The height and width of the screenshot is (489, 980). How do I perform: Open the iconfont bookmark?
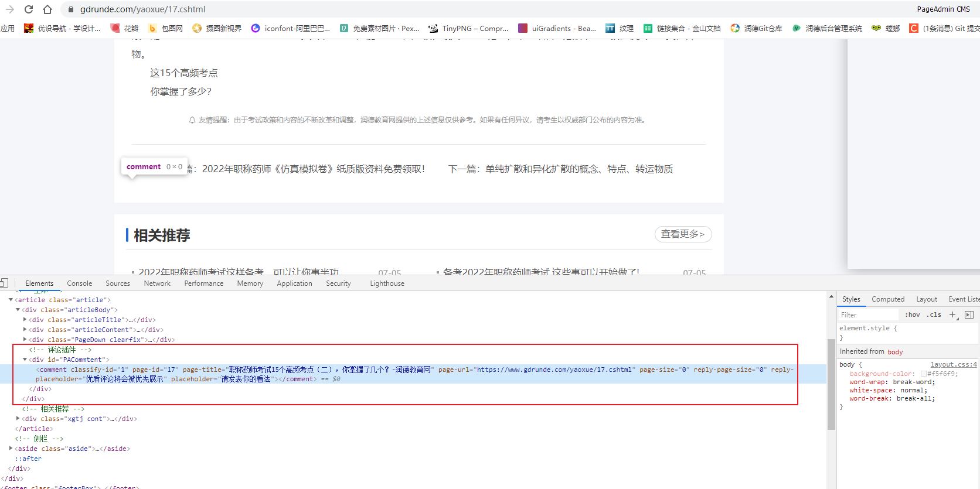tap(290, 28)
